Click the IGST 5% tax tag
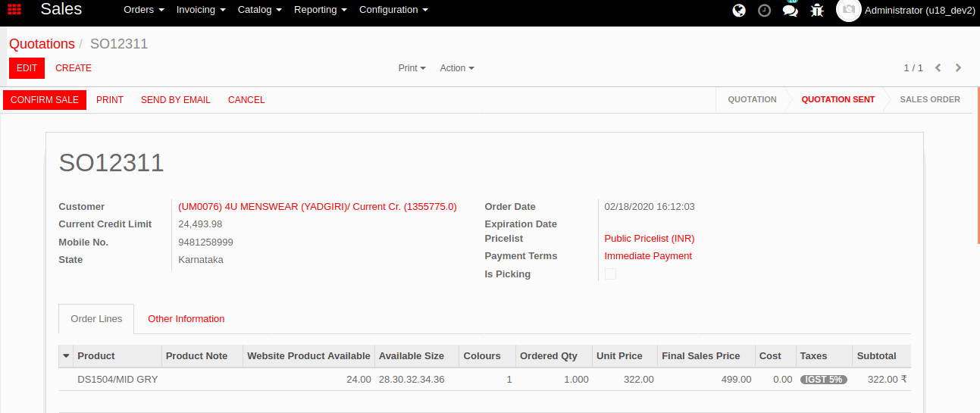Image resolution: width=980 pixels, height=413 pixels. [x=823, y=380]
